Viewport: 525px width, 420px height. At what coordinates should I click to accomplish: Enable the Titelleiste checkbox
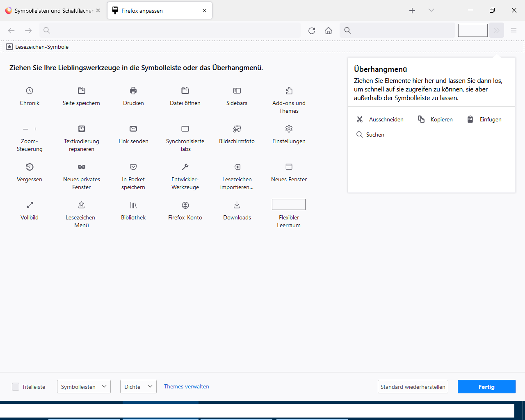point(16,386)
